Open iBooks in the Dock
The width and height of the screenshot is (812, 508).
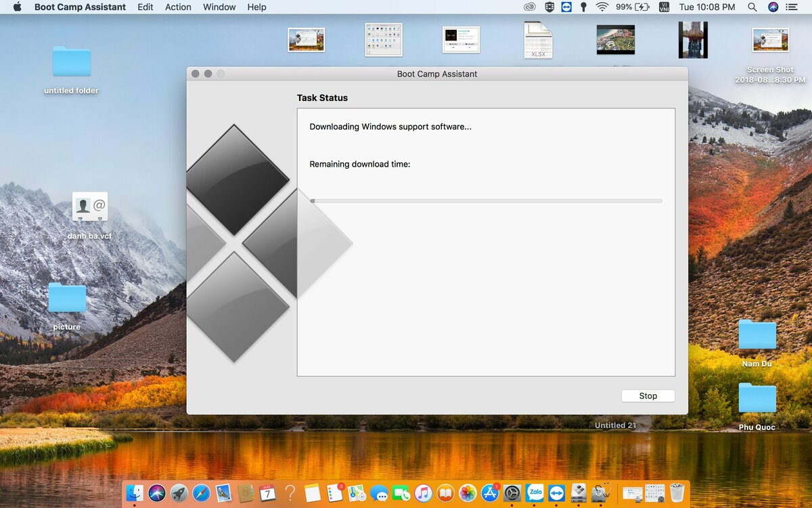point(445,492)
